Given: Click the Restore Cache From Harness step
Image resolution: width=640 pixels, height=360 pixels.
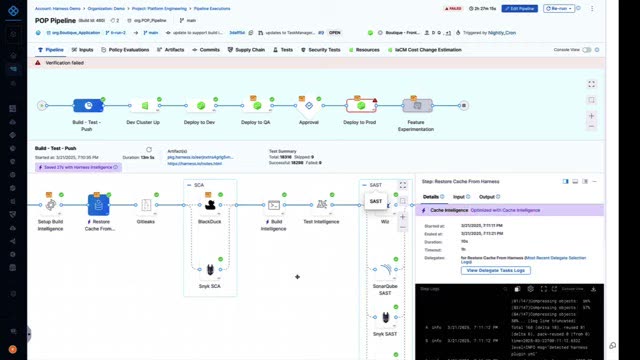Looking at the screenshot, I should coord(98,205).
